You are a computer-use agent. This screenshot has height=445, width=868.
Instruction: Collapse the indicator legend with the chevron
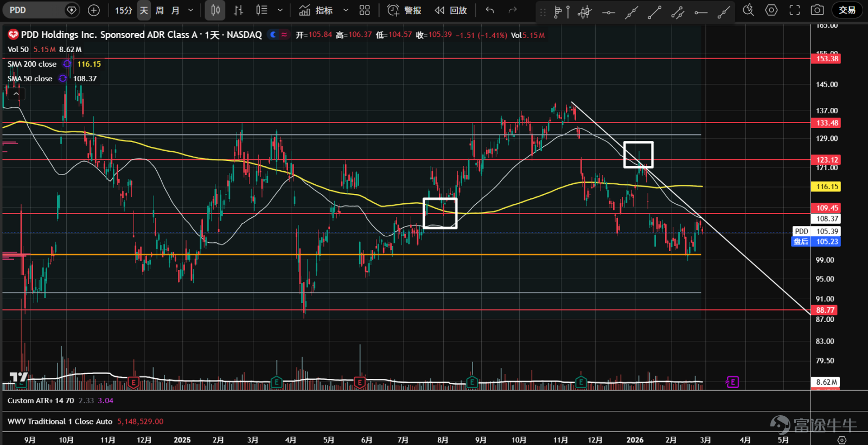16,94
